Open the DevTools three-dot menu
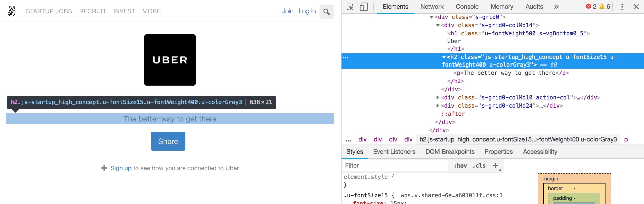This screenshot has height=204, width=644. coord(622,7)
